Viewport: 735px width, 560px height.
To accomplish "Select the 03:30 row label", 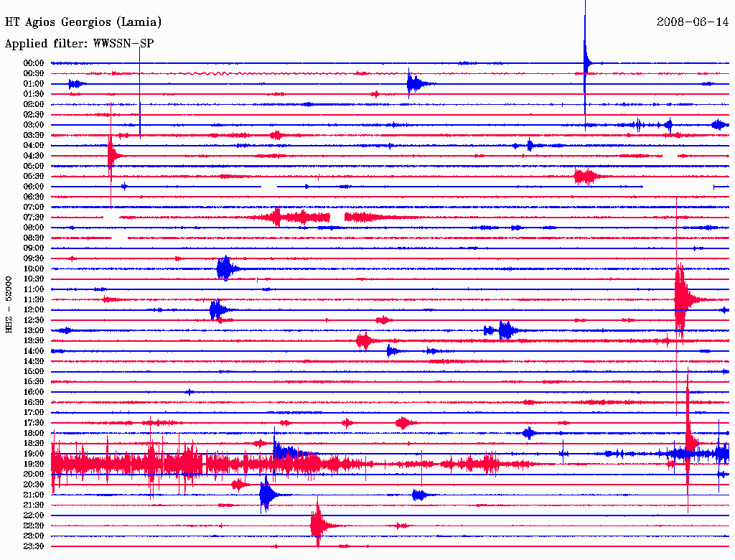I will [34, 136].
